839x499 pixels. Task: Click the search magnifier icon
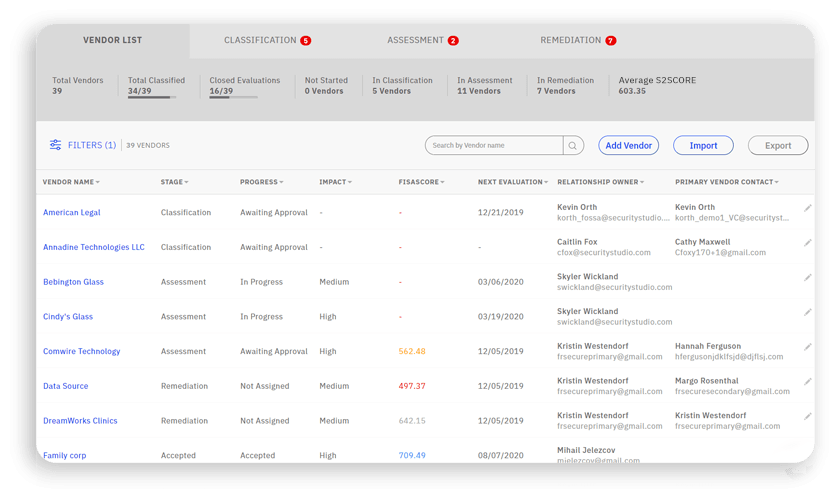[573, 145]
